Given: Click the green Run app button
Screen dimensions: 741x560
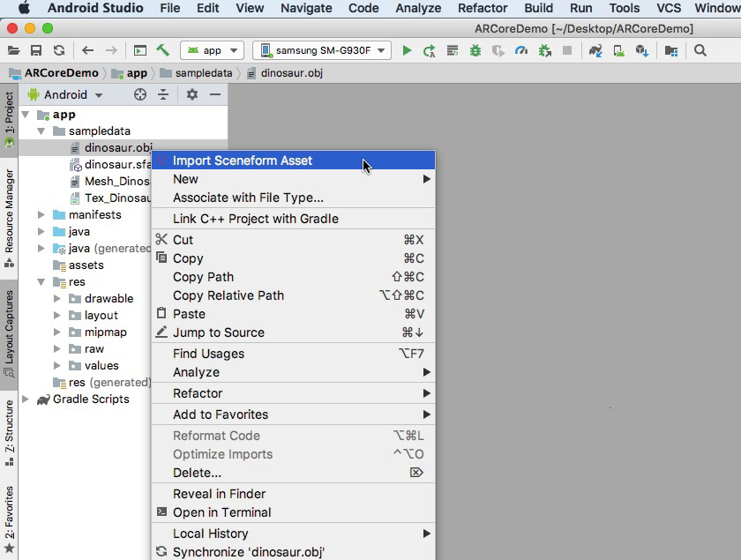Looking at the screenshot, I should [x=407, y=51].
